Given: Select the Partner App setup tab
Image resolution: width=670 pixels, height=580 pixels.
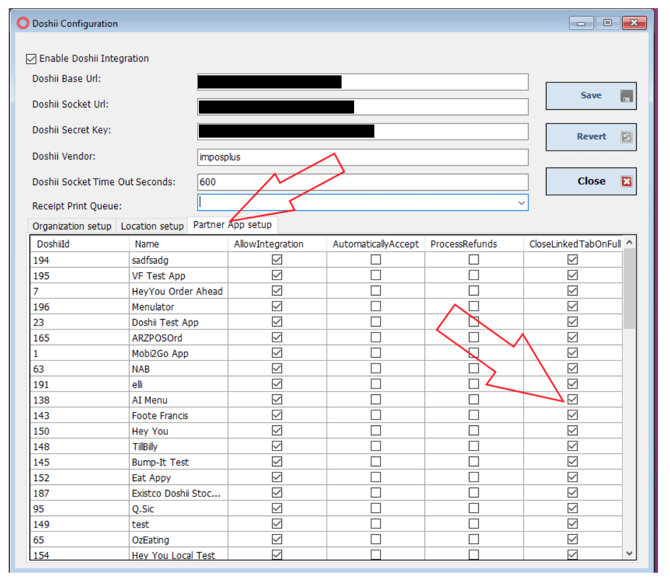Looking at the screenshot, I should [232, 225].
